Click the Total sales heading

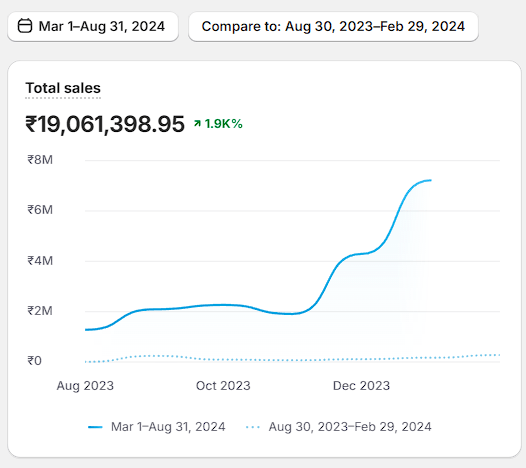pyautogui.click(x=63, y=88)
